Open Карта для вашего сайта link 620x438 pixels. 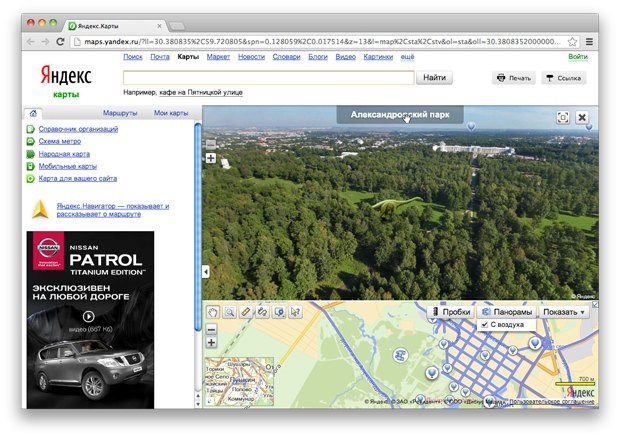78,178
